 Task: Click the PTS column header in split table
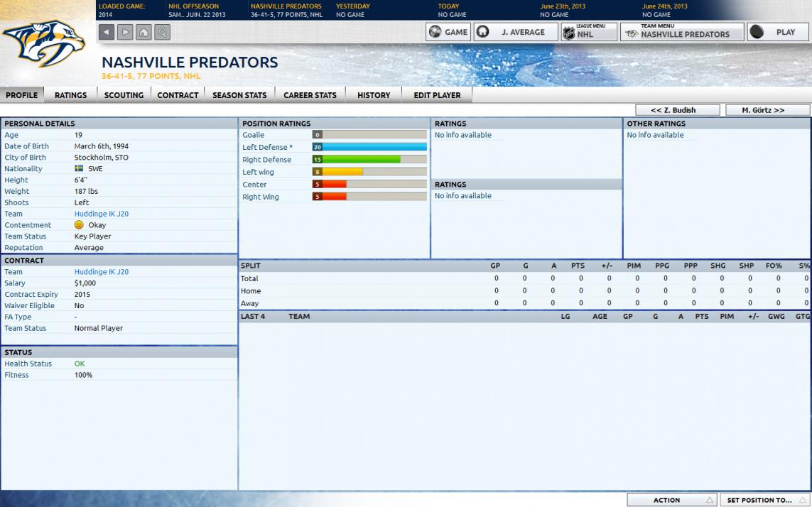pos(578,266)
